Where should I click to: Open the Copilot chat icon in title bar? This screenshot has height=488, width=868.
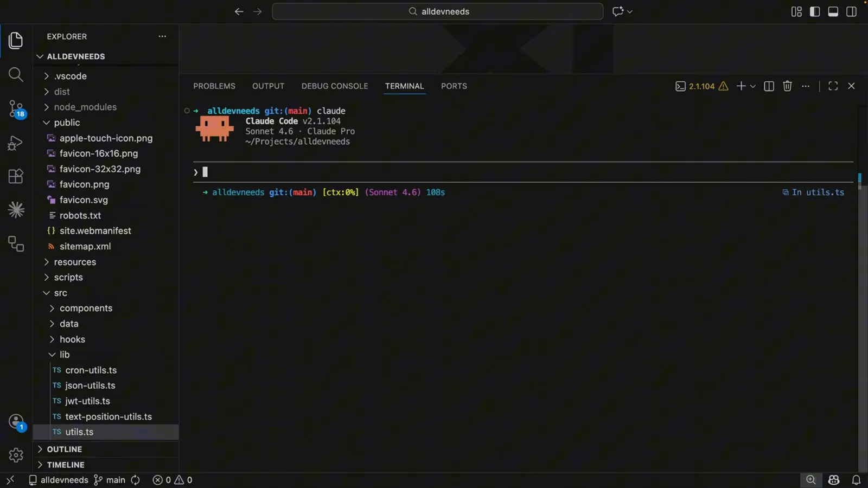tap(618, 11)
